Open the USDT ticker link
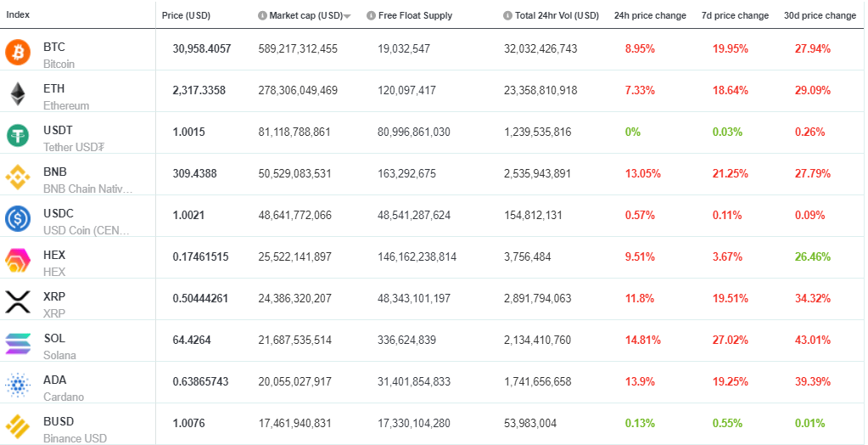Viewport: 868px width, 445px height. pos(59,130)
